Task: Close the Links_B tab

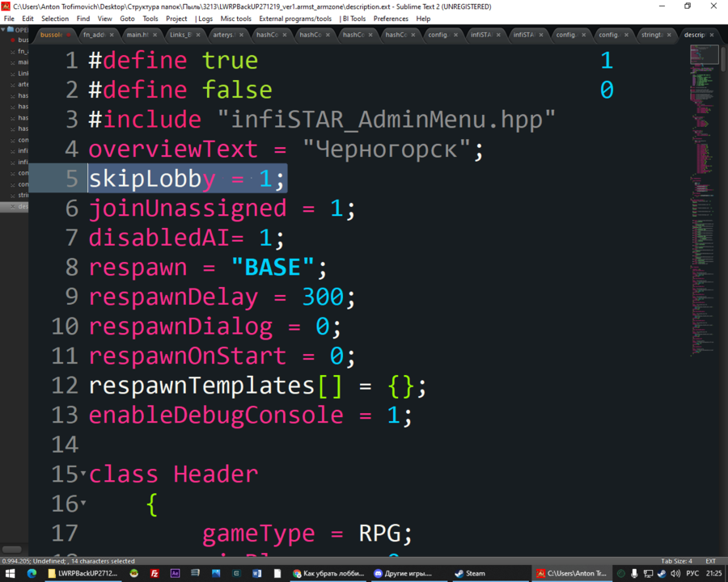Action: (198, 35)
